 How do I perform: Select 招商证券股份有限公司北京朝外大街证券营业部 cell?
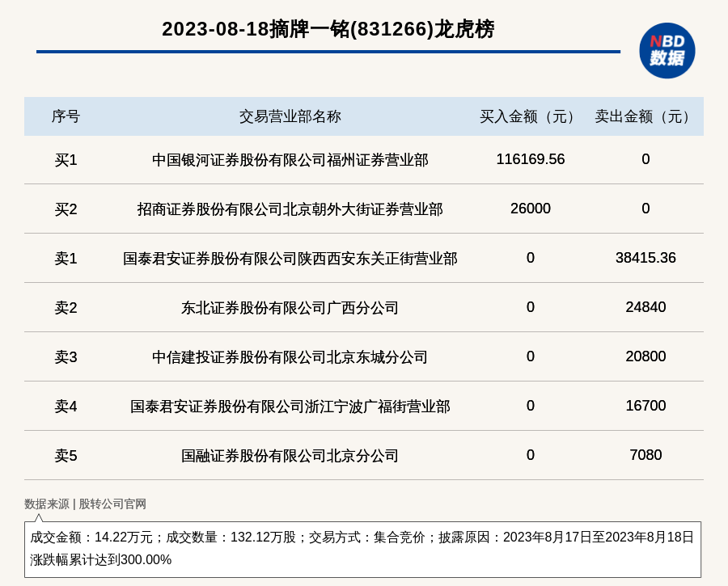tap(290, 209)
